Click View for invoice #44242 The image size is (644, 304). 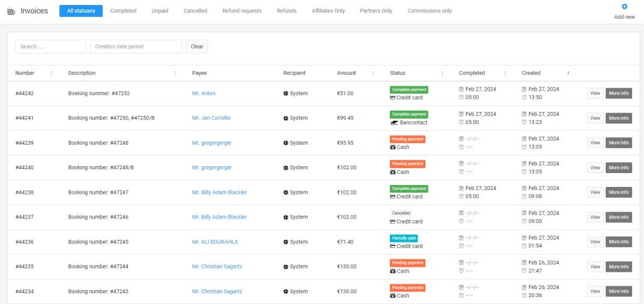[595, 93]
